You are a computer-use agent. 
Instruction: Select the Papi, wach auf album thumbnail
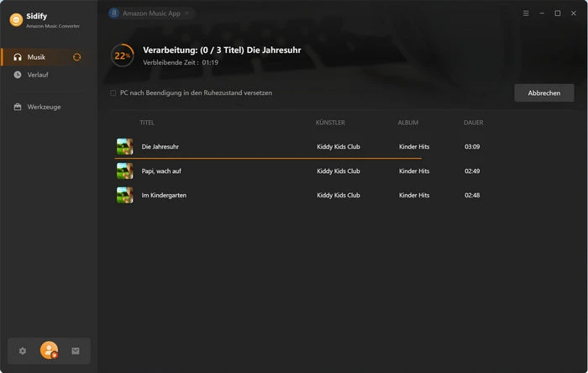[125, 171]
